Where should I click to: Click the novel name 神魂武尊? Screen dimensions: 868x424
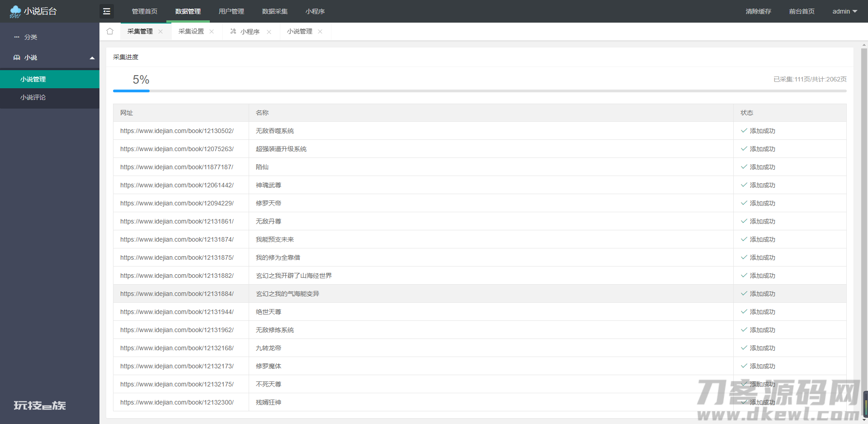tap(269, 185)
